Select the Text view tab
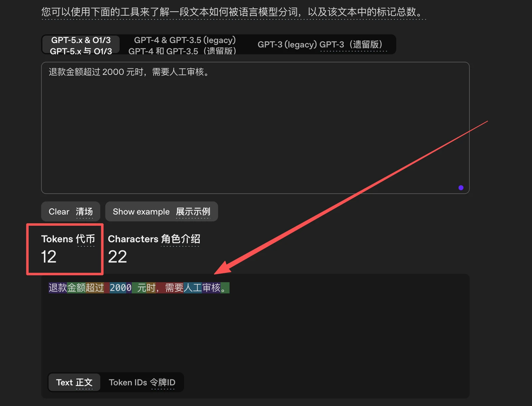This screenshot has height=406, width=532. pos(74,382)
